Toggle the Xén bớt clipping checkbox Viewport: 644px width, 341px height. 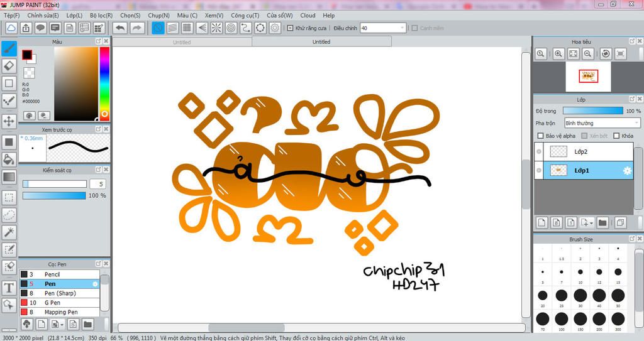point(584,136)
